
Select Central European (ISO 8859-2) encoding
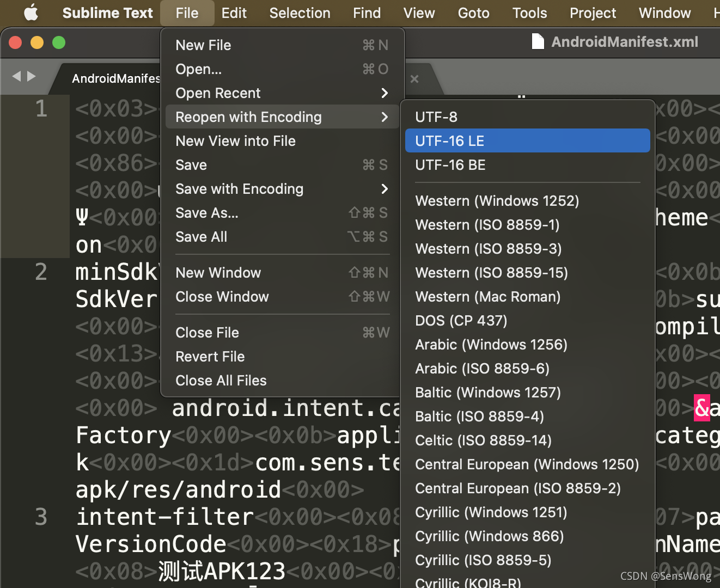coord(528,488)
